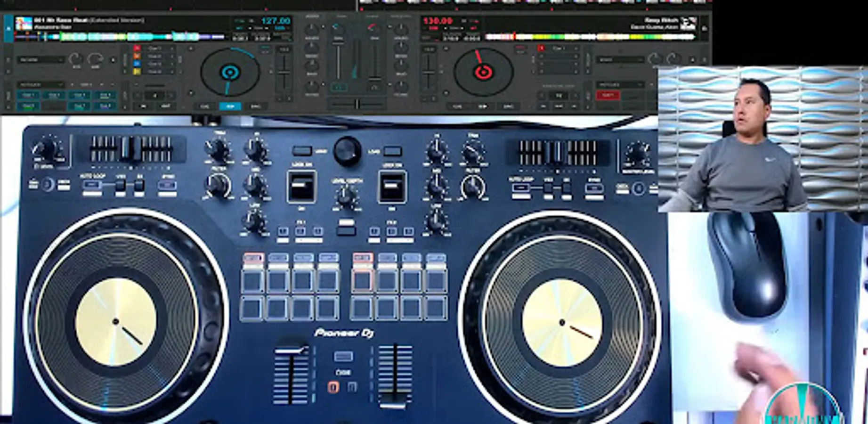Trigger the Cue 7 pad on left deck
The image size is (868, 424).
pos(79,106)
